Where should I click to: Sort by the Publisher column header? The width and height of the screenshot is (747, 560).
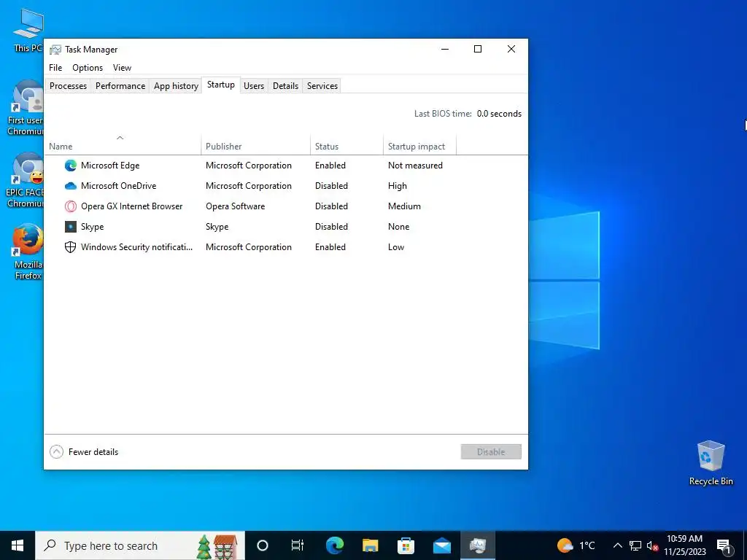point(256,145)
